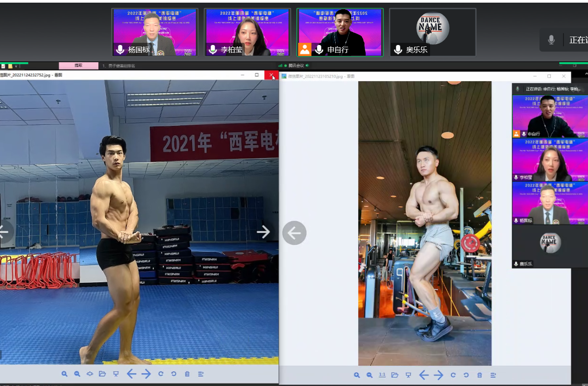Select 申自行's video thumbnail in the top strip
Screen dimensions: 588x386
(340, 32)
